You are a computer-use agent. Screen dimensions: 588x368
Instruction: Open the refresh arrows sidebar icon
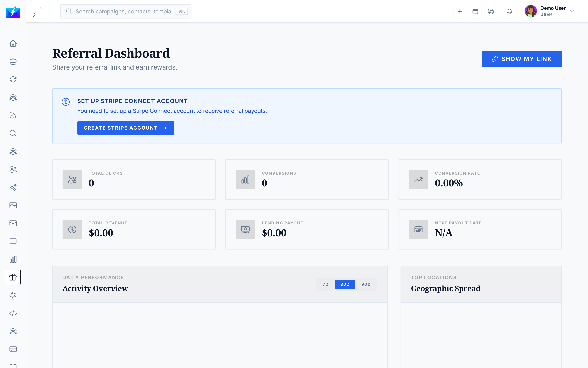pos(13,79)
